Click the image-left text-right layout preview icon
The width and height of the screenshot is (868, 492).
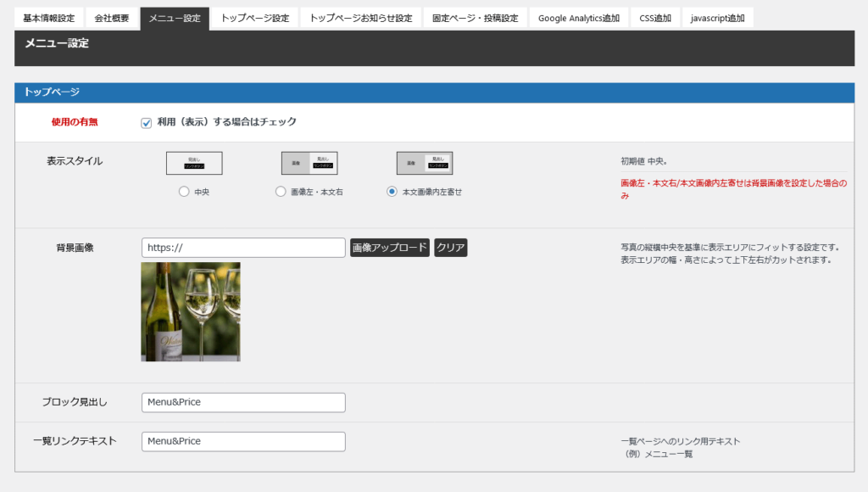click(x=309, y=163)
